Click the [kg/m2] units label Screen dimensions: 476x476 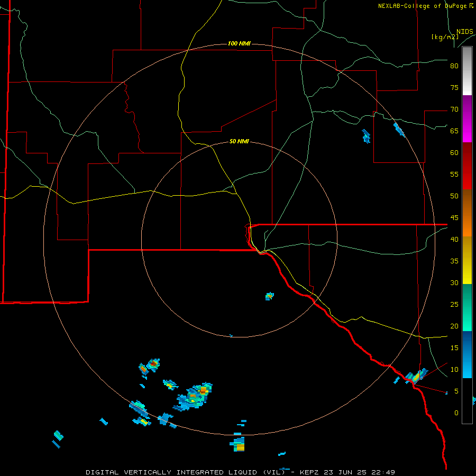point(445,37)
